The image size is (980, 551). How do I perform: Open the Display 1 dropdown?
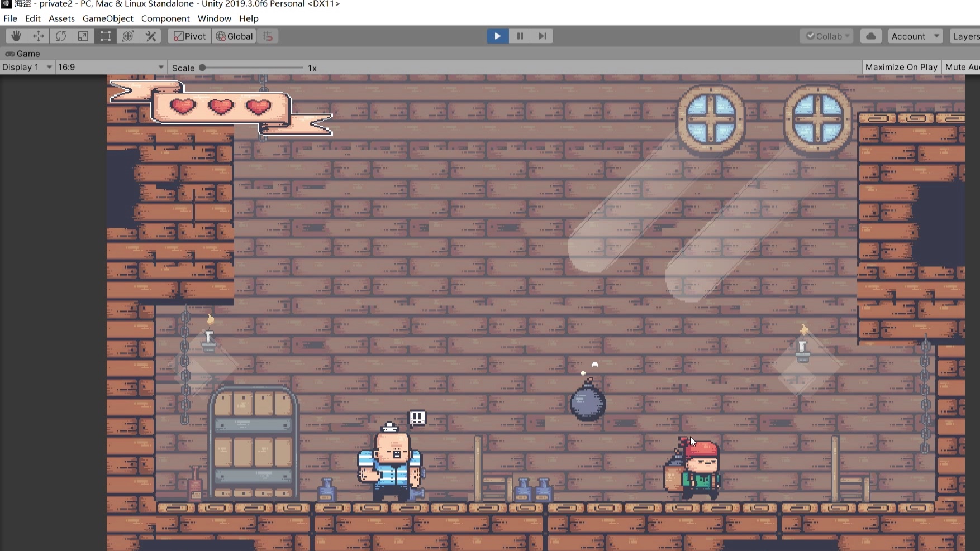(x=26, y=66)
